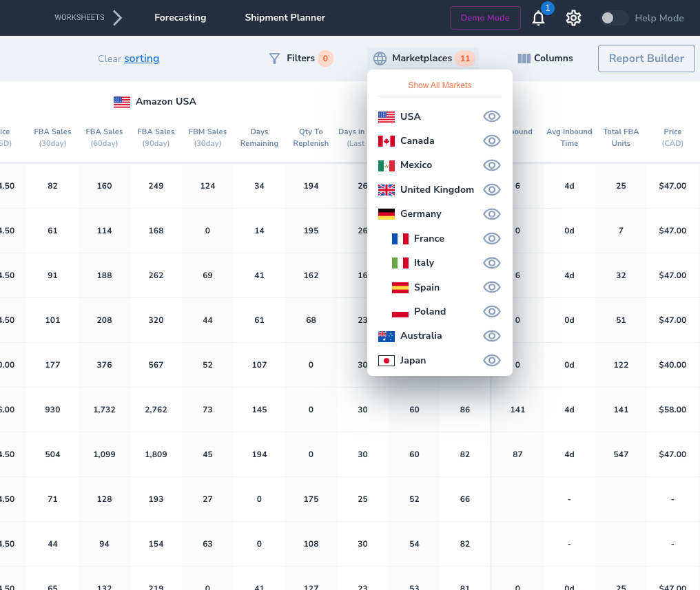The width and height of the screenshot is (700, 590).
Task: Switch to Shipment Planner tab
Action: [x=285, y=18]
